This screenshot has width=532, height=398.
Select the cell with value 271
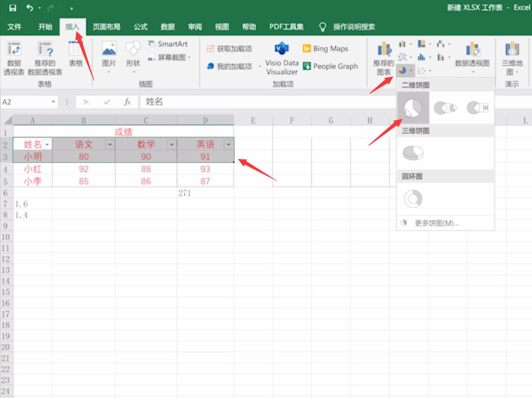(x=205, y=193)
